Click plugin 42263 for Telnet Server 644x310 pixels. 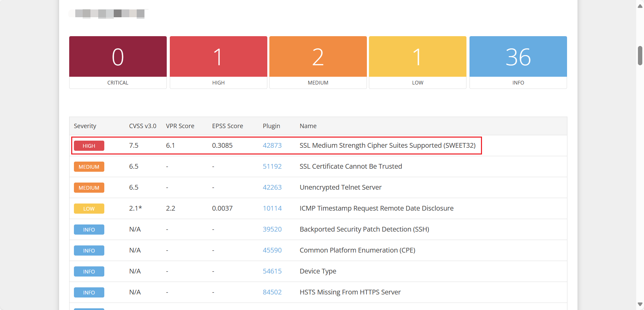coord(272,187)
